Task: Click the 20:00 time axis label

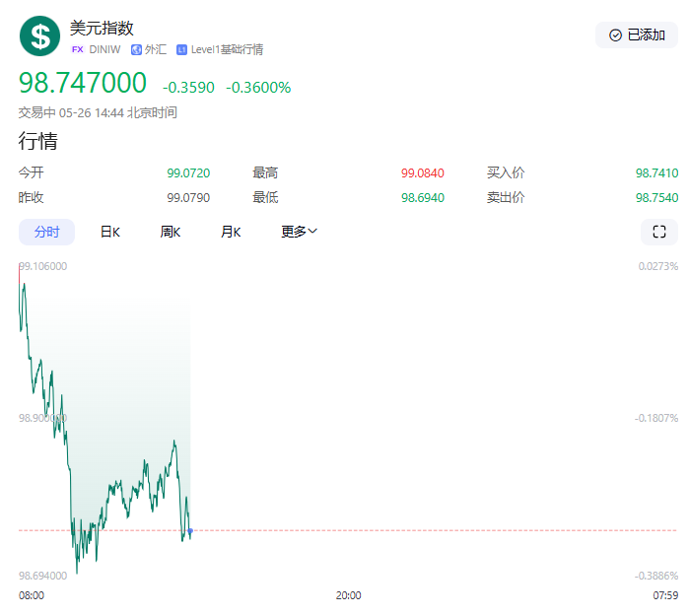Action: point(348,595)
